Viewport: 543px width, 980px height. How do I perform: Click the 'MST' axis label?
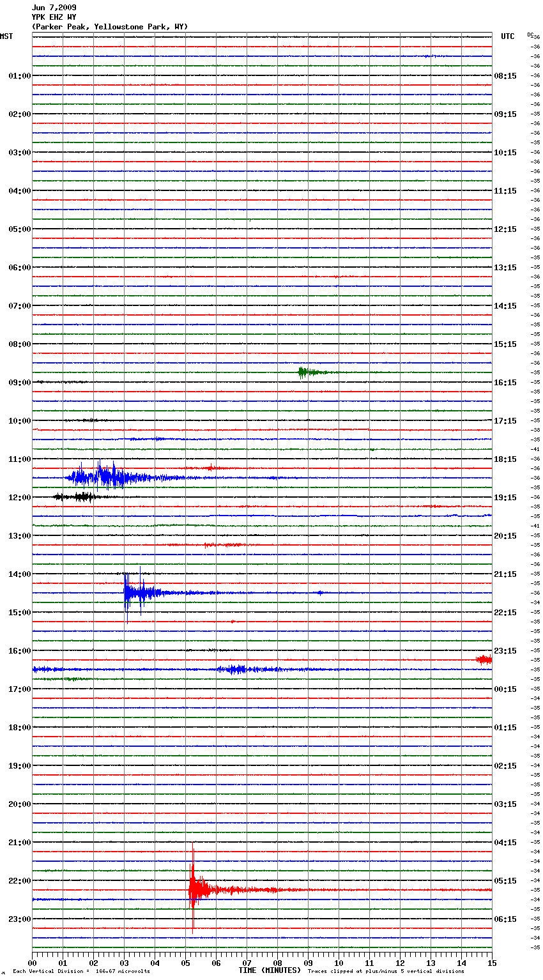point(6,36)
